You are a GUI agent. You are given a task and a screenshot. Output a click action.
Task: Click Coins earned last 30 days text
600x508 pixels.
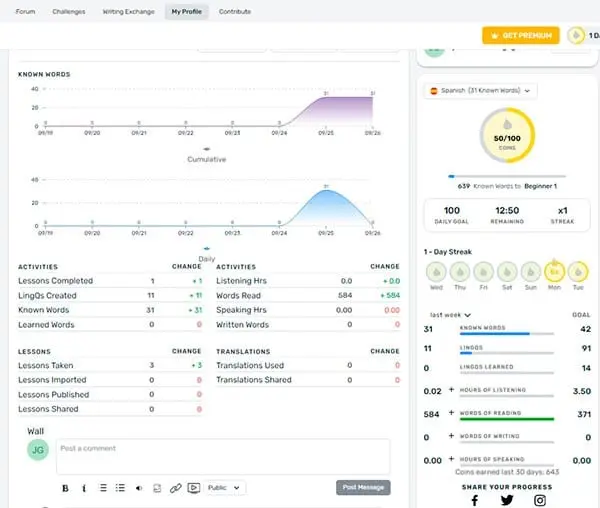[507, 472]
